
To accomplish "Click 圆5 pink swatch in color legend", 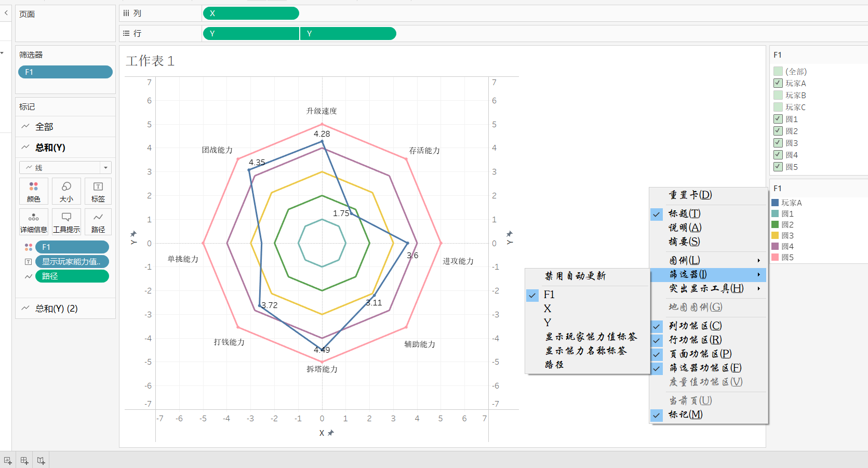I will coord(775,257).
